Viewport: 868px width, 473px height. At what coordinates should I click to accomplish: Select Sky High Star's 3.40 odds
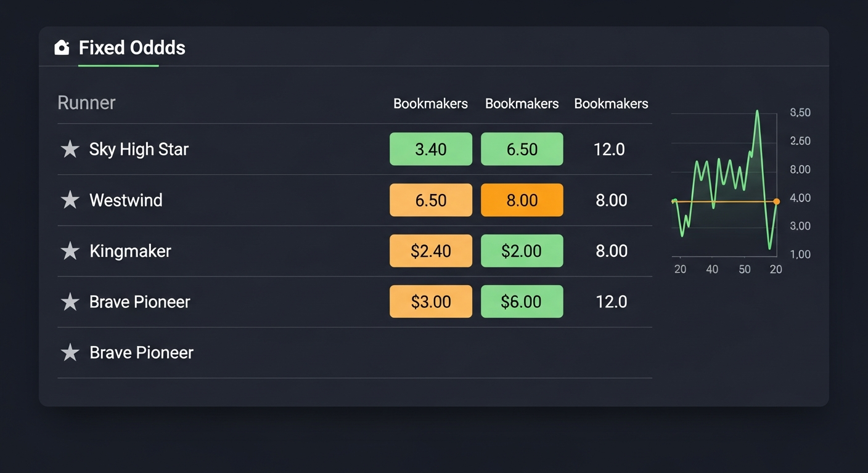[430, 149]
